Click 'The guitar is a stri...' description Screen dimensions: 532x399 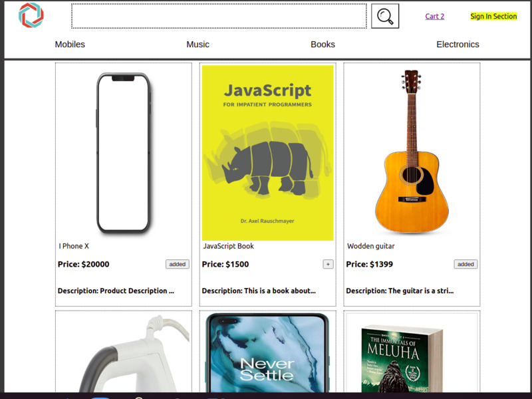(421, 291)
